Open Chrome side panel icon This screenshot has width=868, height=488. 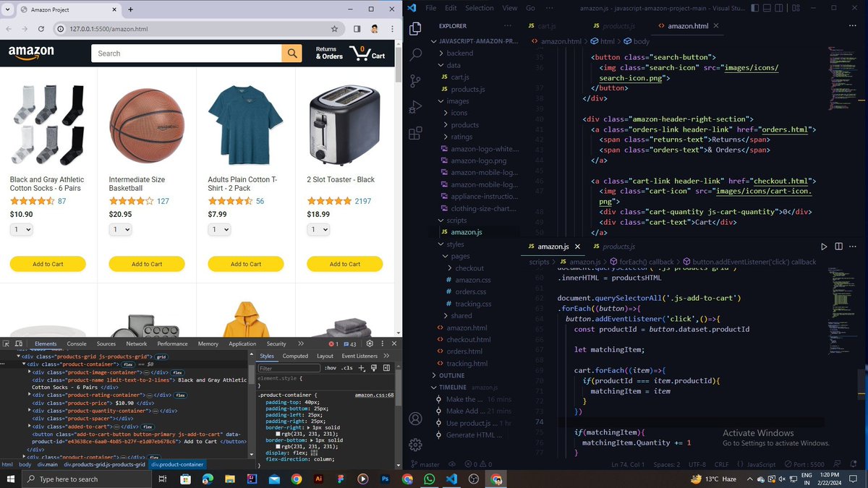pyautogui.click(x=357, y=29)
